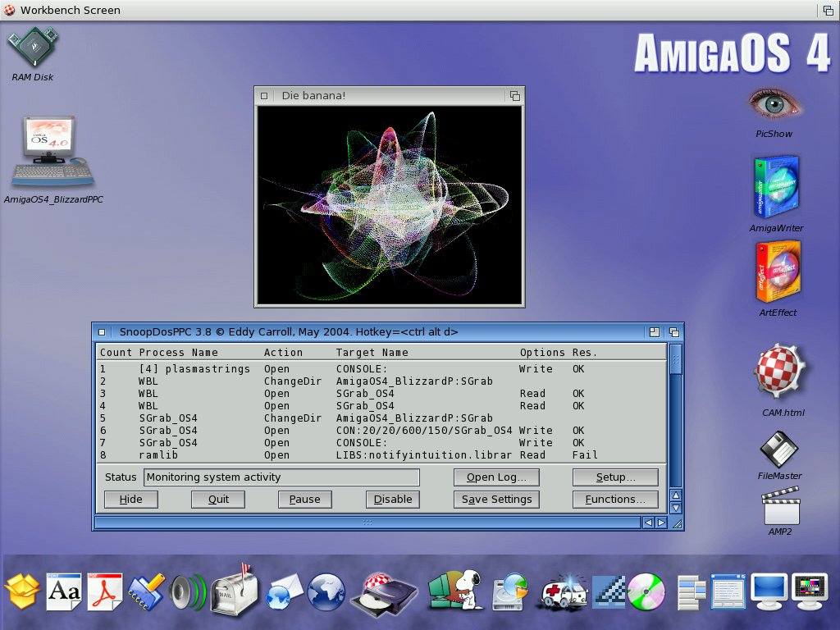Select the AmigaOS4_BlizzardPPC drive icon
This screenshot has height=630, width=840.
tap(52, 152)
